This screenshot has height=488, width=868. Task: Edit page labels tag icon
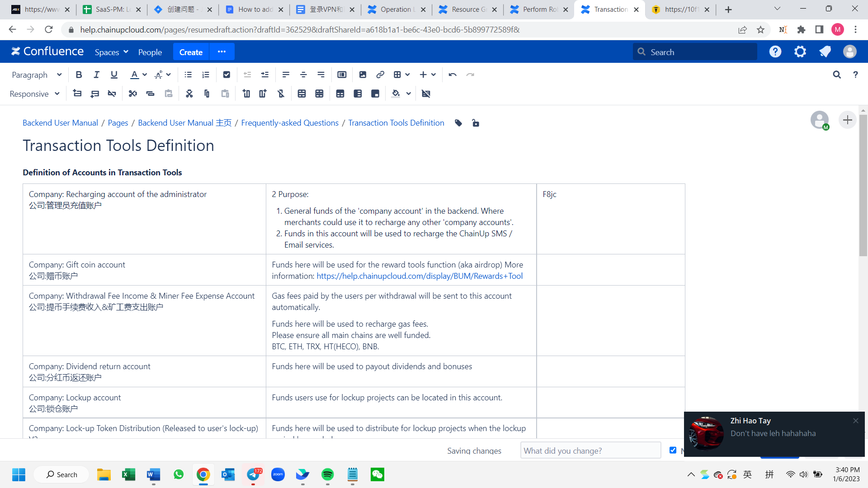[x=458, y=123]
